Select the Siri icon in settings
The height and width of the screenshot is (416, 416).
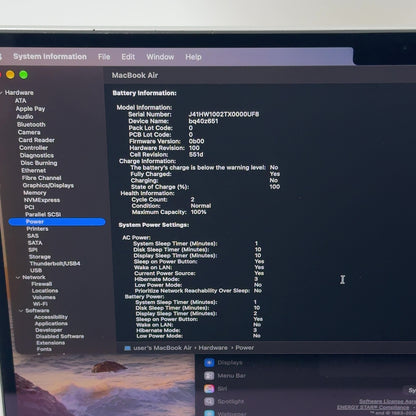coord(209,389)
